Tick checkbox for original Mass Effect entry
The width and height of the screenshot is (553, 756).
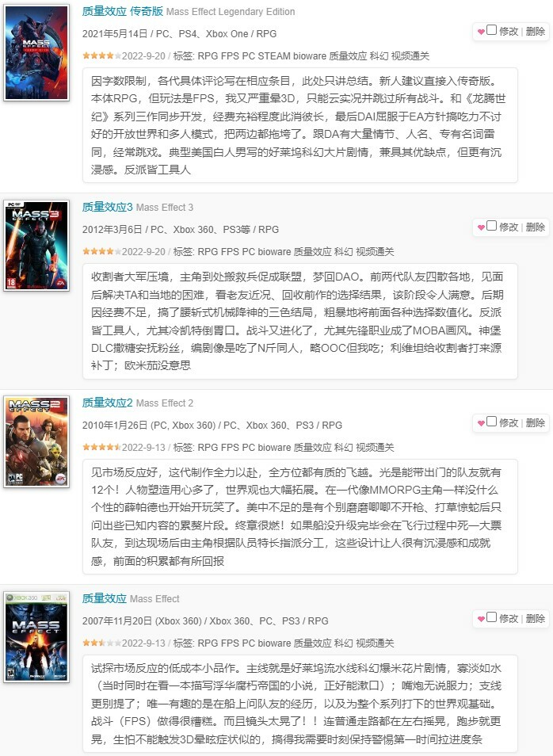click(492, 617)
